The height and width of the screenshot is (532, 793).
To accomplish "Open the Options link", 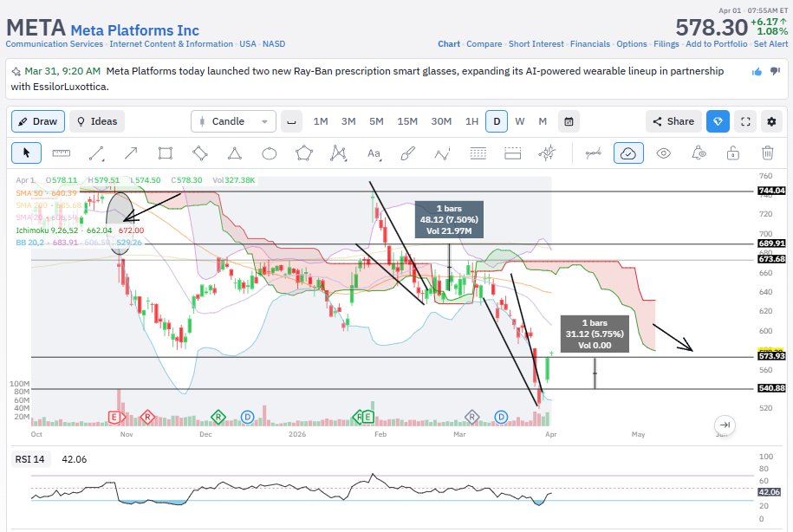I will [632, 44].
